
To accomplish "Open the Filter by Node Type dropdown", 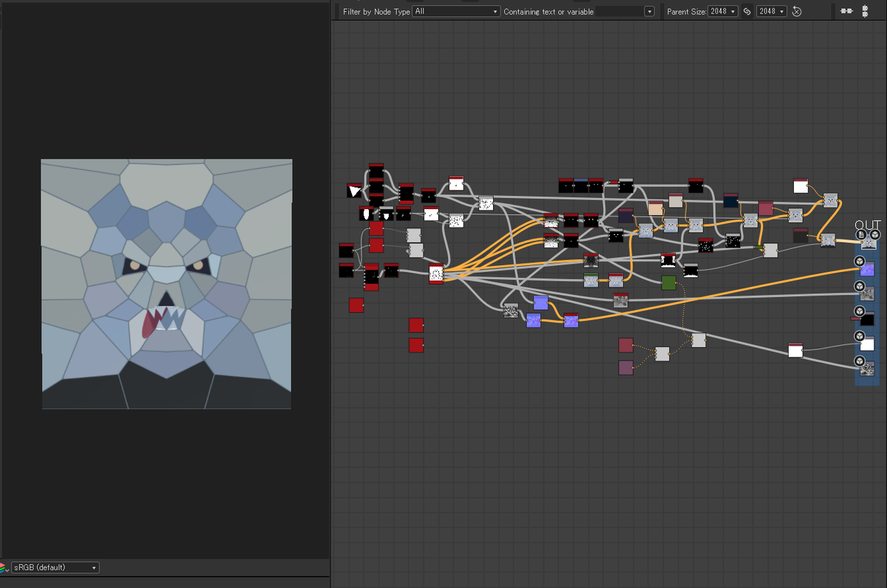I will pos(456,11).
